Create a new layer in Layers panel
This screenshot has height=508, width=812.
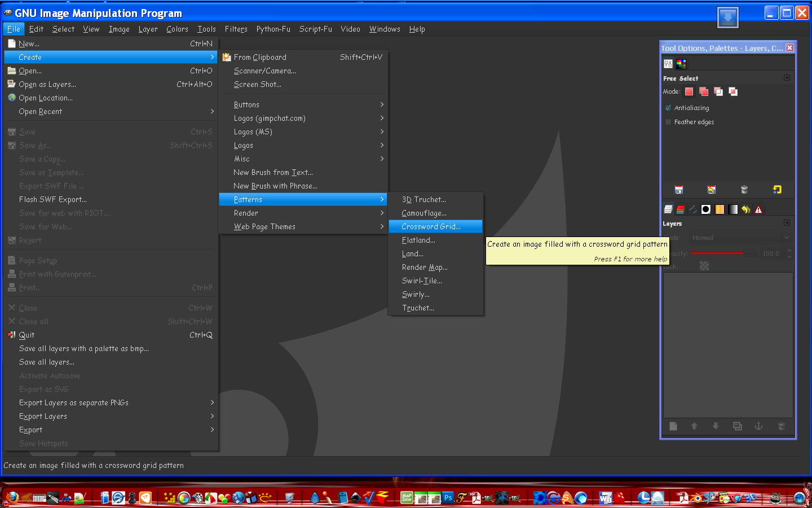tap(673, 426)
